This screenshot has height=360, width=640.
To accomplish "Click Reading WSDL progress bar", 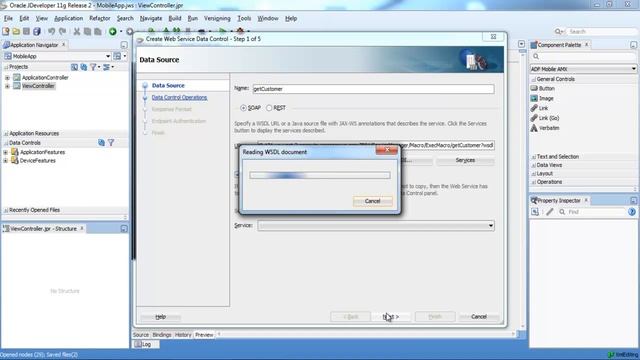I will [x=320, y=176].
